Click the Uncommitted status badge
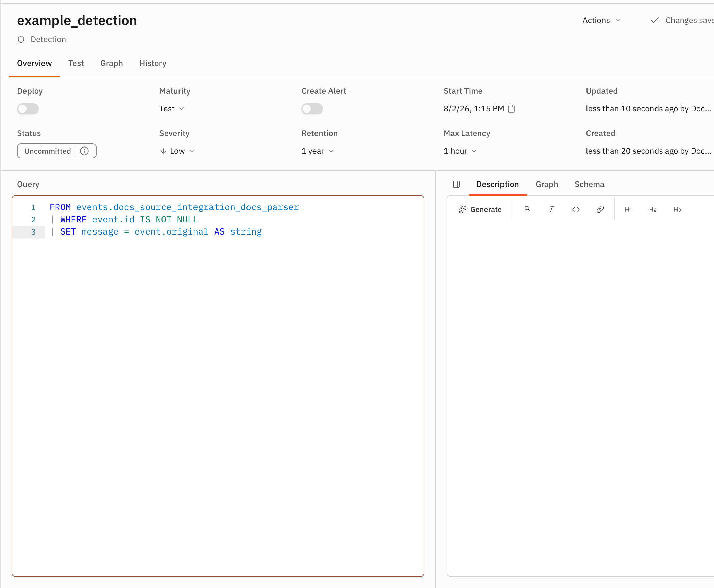 [57, 151]
